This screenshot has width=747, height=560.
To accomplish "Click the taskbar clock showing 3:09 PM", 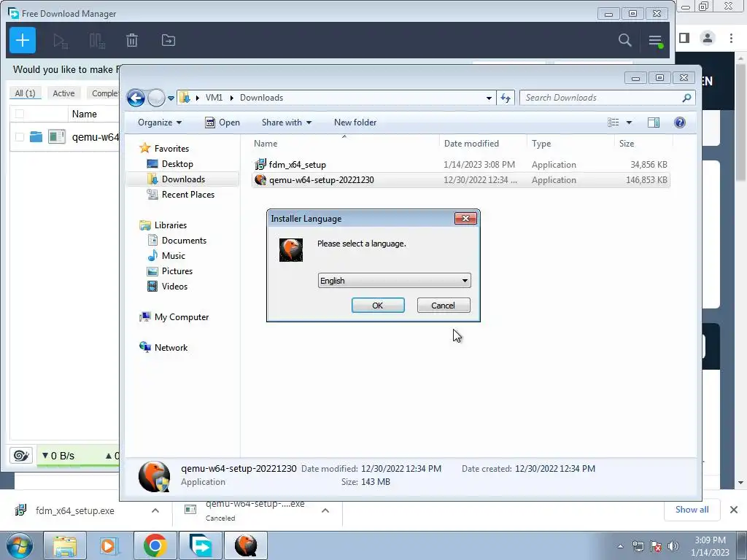I will tap(710, 545).
